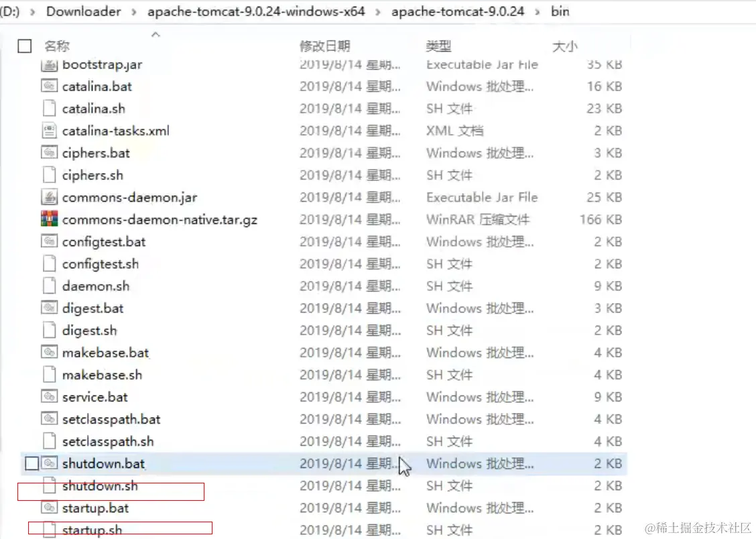Click the shutdown.bat batch file icon
Screen dimensions: 756x539
tap(49, 463)
